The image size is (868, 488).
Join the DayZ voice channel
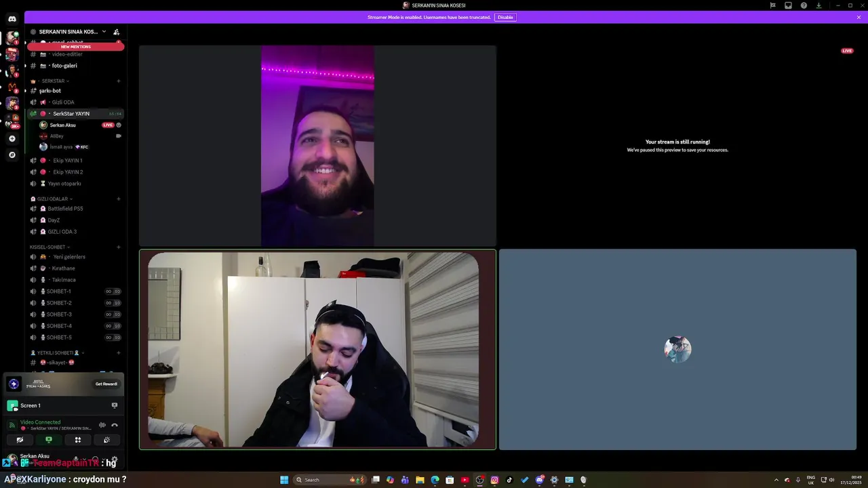tap(76, 220)
